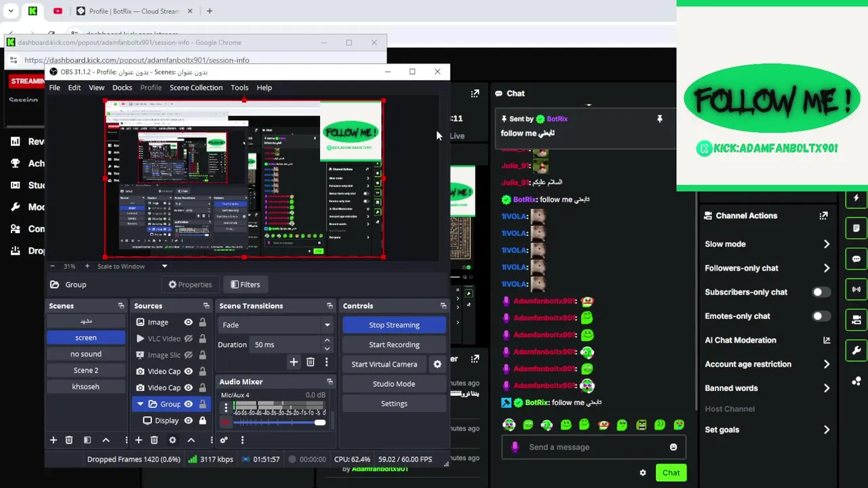This screenshot has width=868, height=488.
Task: Pop out the Controls dock
Action: pyautogui.click(x=443, y=306)
